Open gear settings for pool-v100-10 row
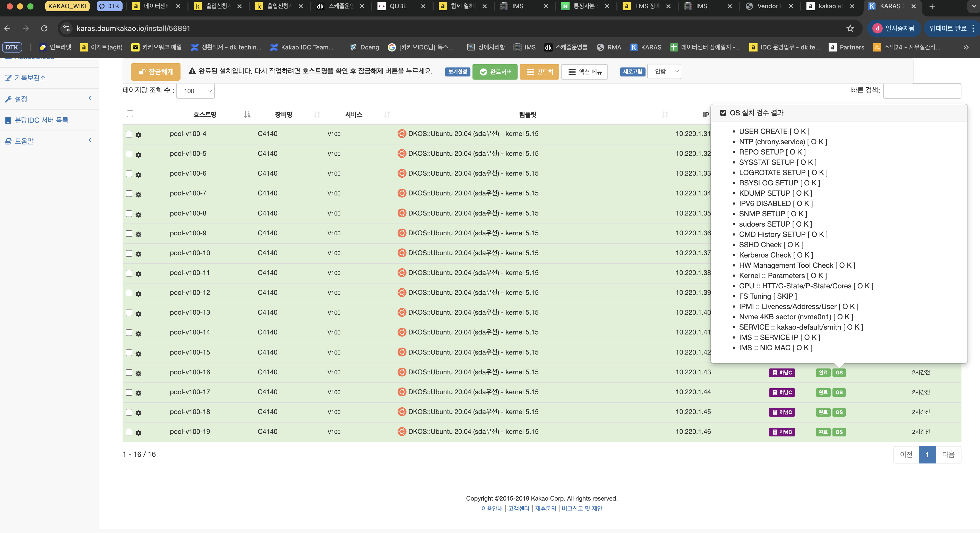The image size is (980, 533). (139, 254)
